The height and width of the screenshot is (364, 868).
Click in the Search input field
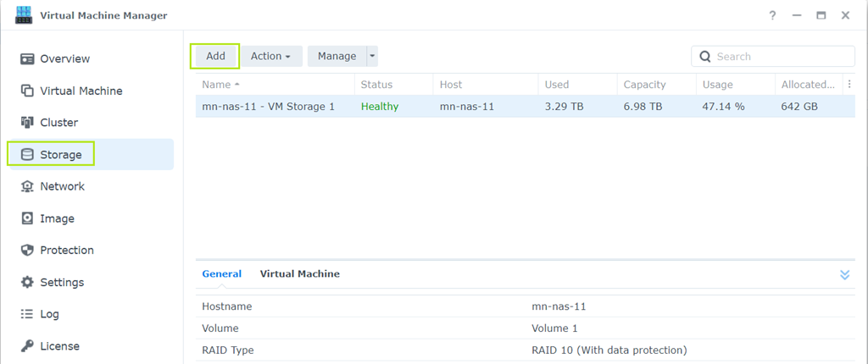[x=780, y=57]
